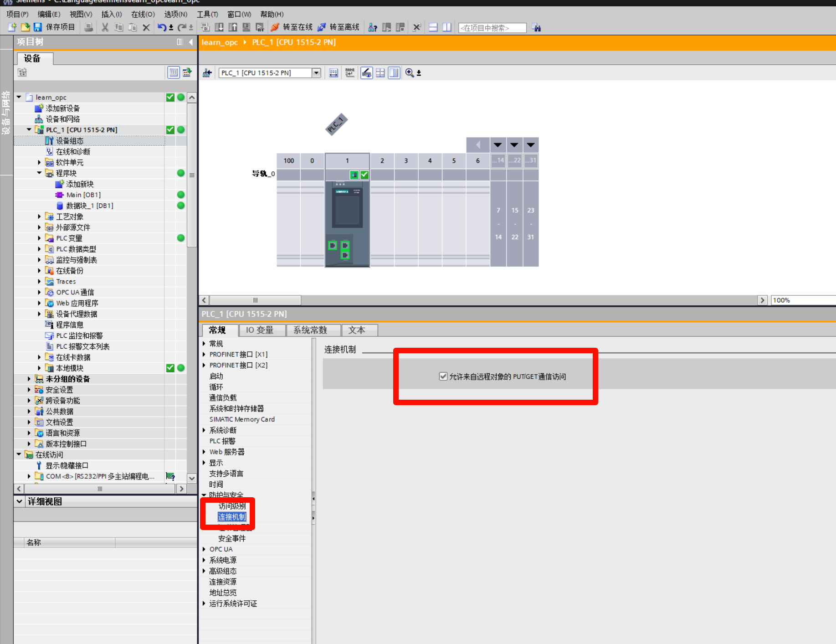
Task: Click the new project icon in toolbar
Action: [x=12, y=27]
